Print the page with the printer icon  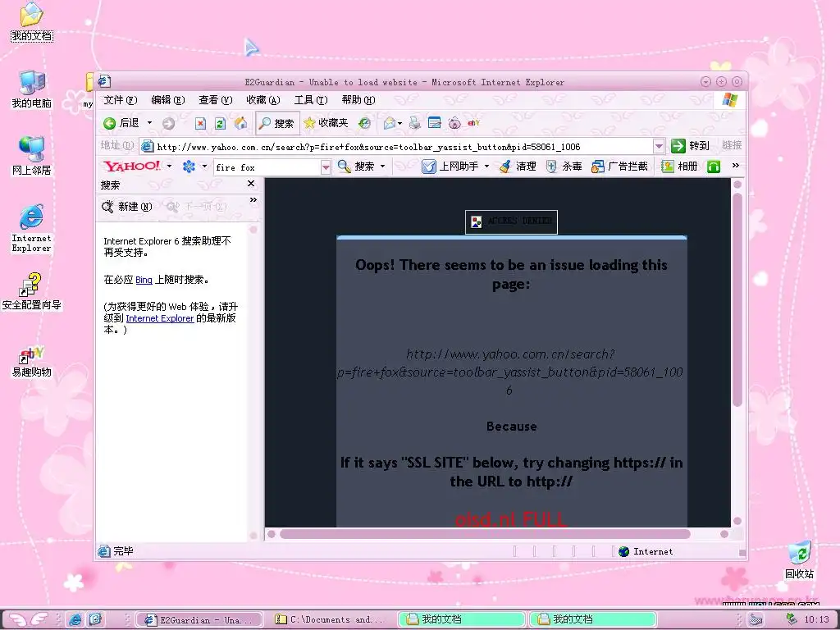[414, 123]
